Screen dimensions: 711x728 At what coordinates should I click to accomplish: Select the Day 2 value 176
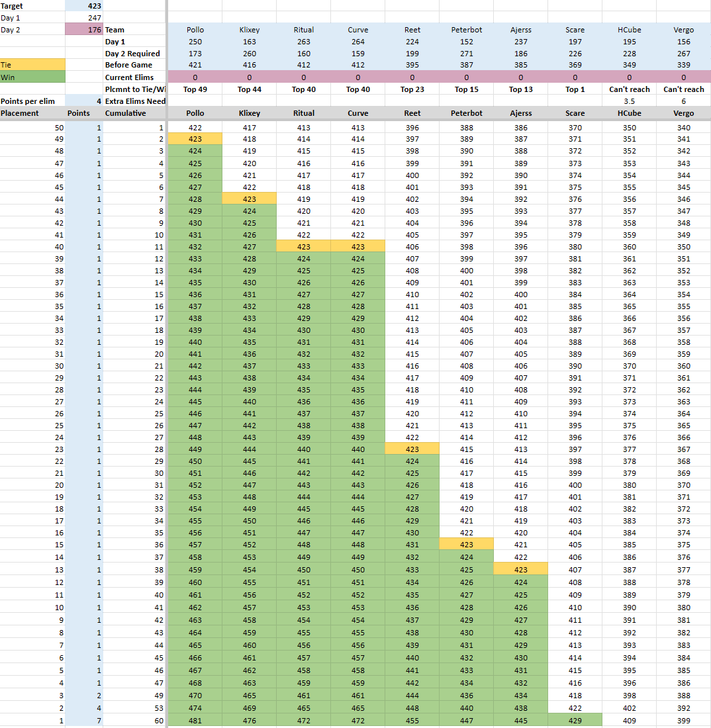pyautogui.click(x=83, y=30)
